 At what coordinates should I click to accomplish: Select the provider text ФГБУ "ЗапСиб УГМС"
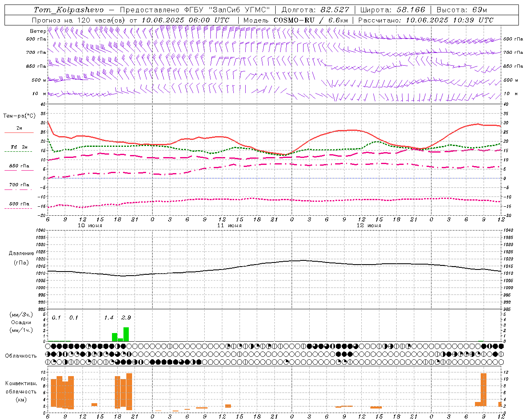228,10
